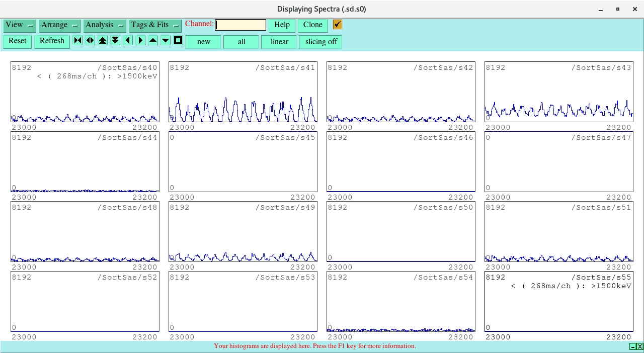This screenshot has height=353, width=644.
Task: Select the /SortSas/s41 spectrum plot
Action: (243, 92)
